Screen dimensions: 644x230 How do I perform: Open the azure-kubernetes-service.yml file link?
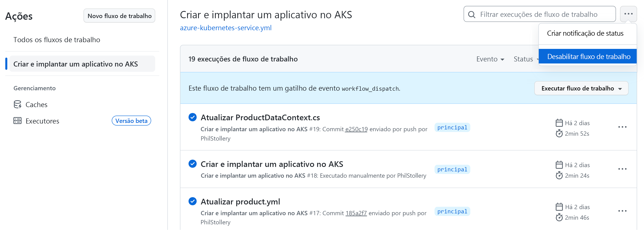226,28
